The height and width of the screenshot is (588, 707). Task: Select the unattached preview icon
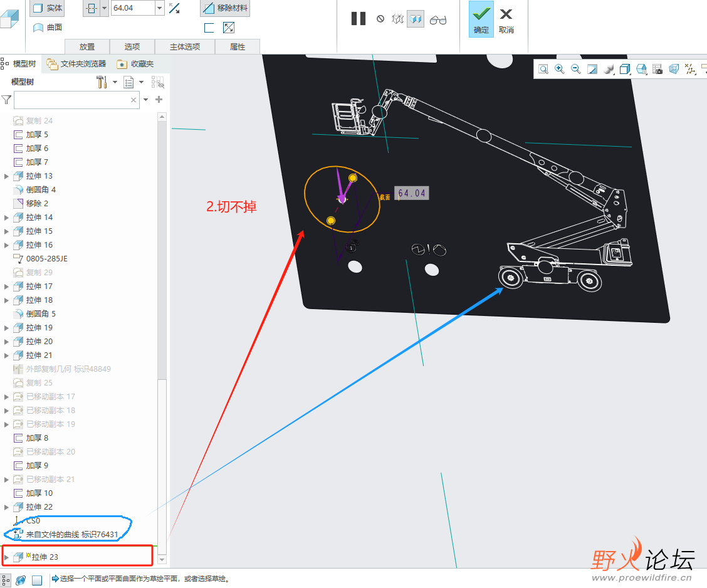point(397,19)
